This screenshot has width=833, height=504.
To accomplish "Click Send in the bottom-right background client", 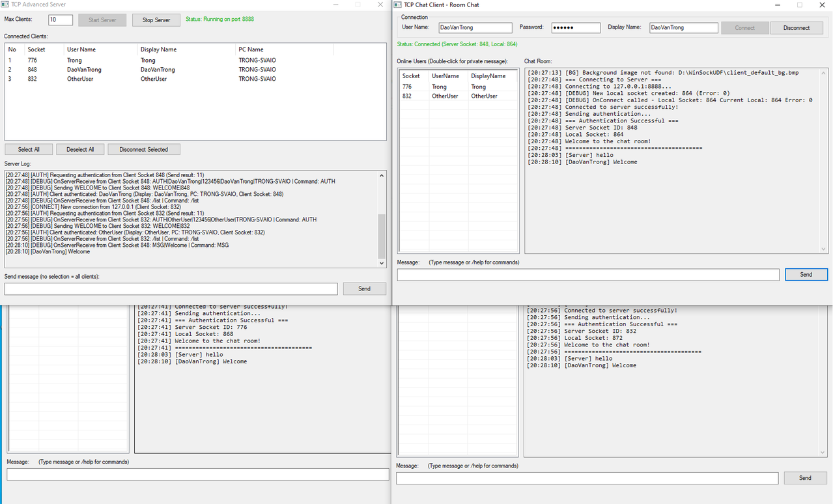I will 805,478.
